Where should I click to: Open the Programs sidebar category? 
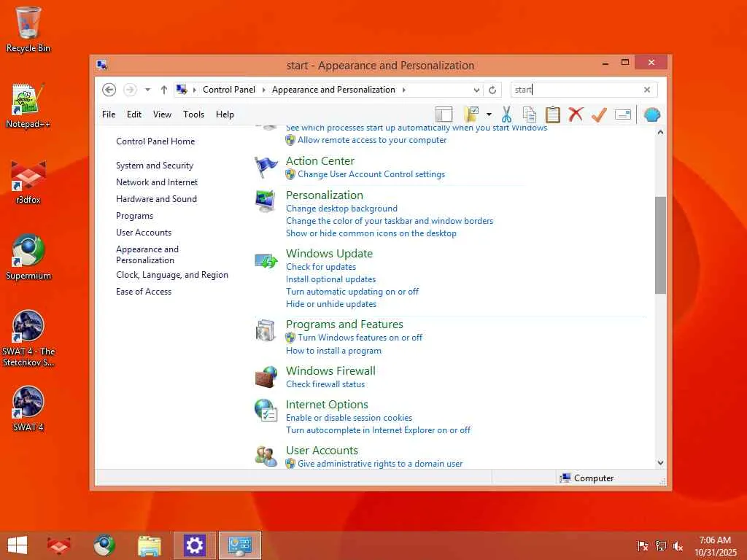click(x=134, y=216)
